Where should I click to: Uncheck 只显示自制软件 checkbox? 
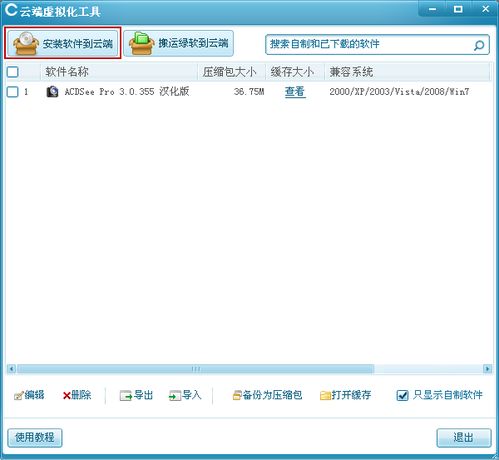pos(402,396)
